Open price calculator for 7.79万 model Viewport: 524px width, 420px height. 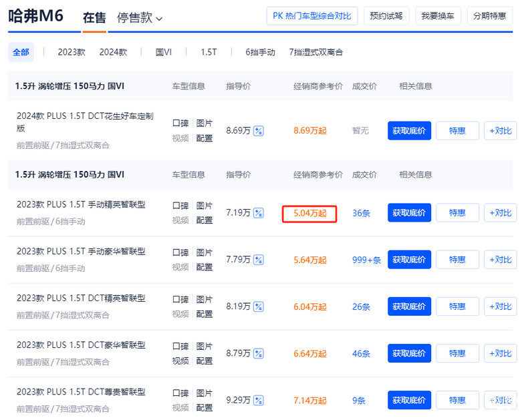[259, 260]
